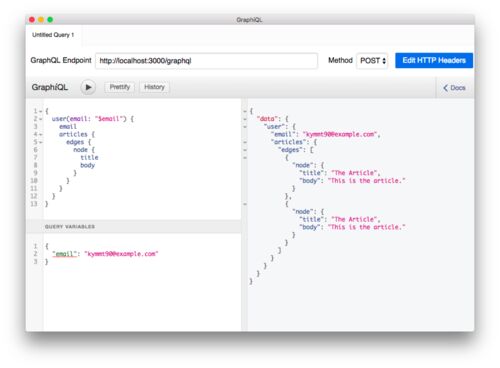This screenshot has height=368, width=500.
Task: Click first "The Article" title in results
Action: [354, 173]
